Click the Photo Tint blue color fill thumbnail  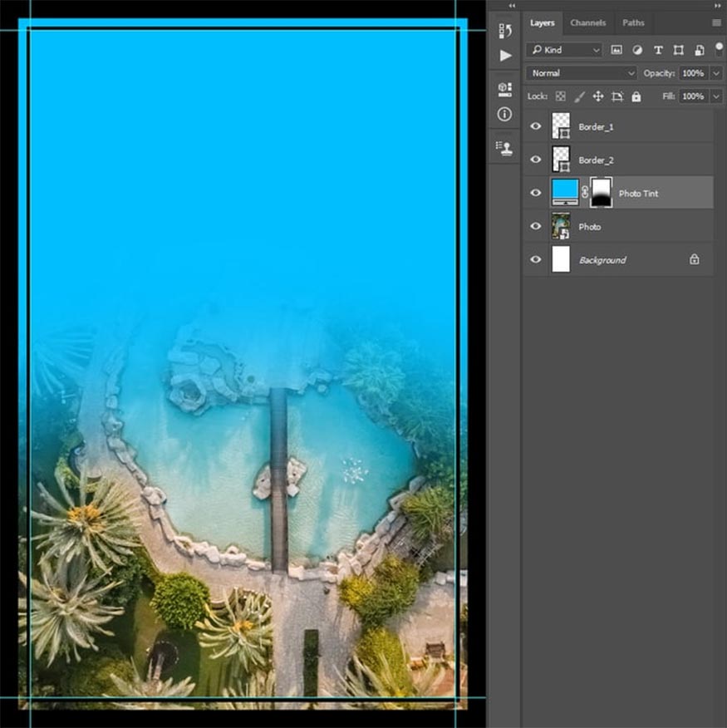565,192
